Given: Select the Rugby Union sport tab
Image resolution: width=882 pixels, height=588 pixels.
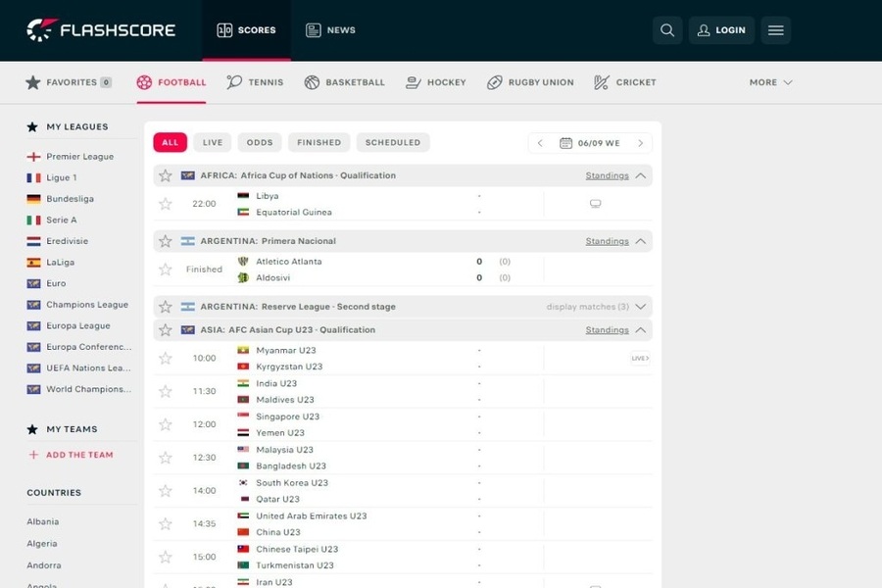Looking at the screenshot, I should 530,82.
